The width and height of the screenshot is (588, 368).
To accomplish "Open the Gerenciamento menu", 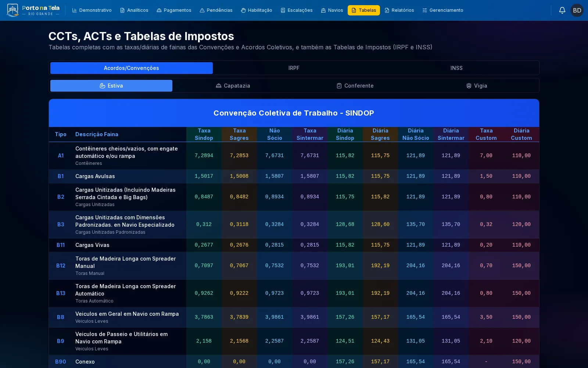I will click(443, 10).
